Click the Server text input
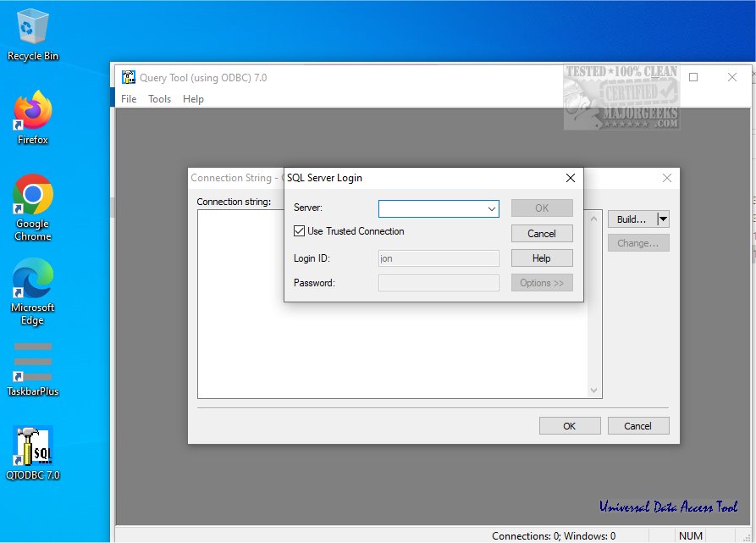 tap(432, 208)
